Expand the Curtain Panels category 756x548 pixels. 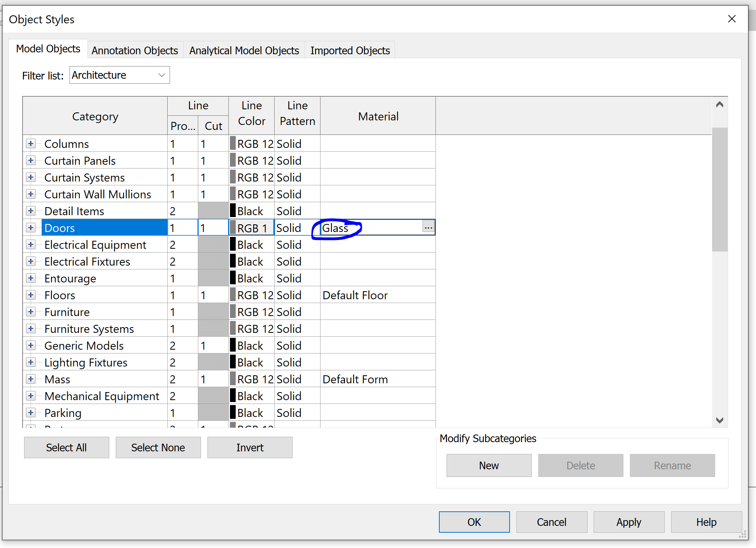(x=31, y=161)
